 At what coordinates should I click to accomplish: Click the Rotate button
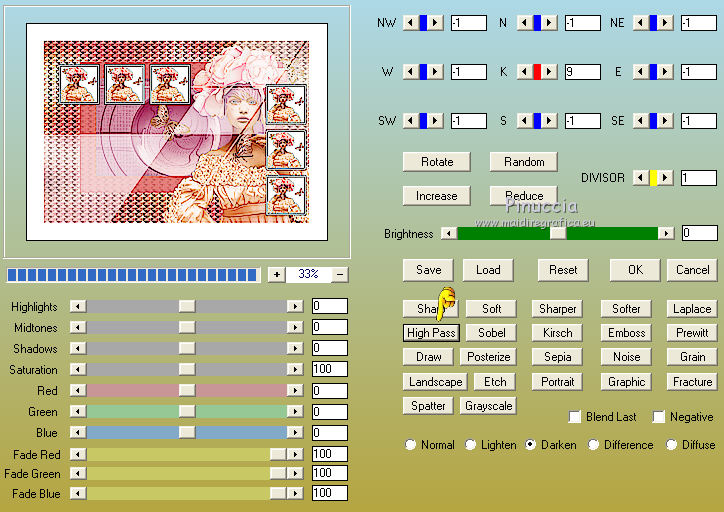[x=437, y=162]
